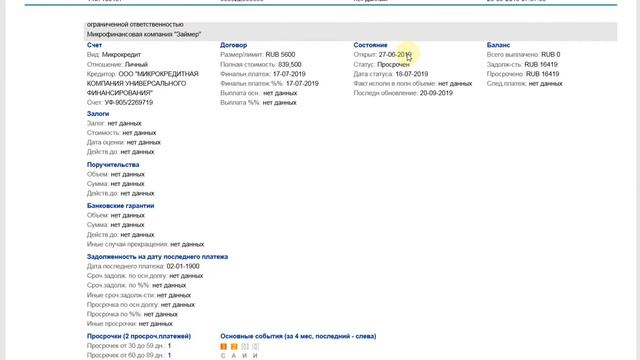Click the 'Банковские гарантии' heading

(120, 206)
